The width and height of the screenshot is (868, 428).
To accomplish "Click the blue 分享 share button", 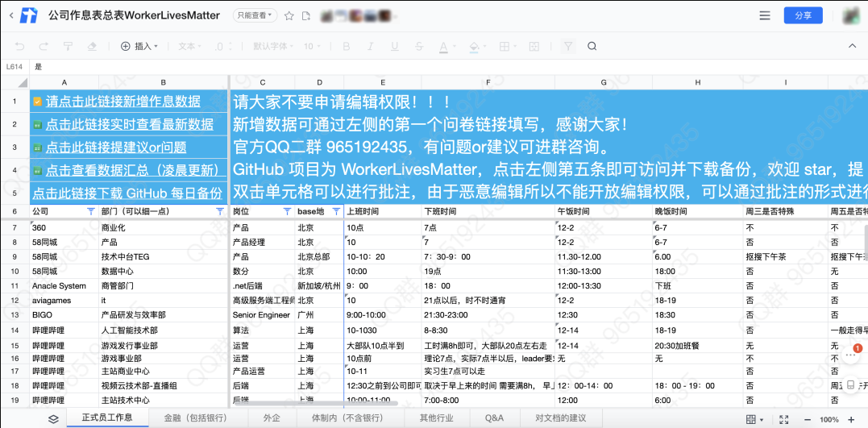I will point(803,15).
